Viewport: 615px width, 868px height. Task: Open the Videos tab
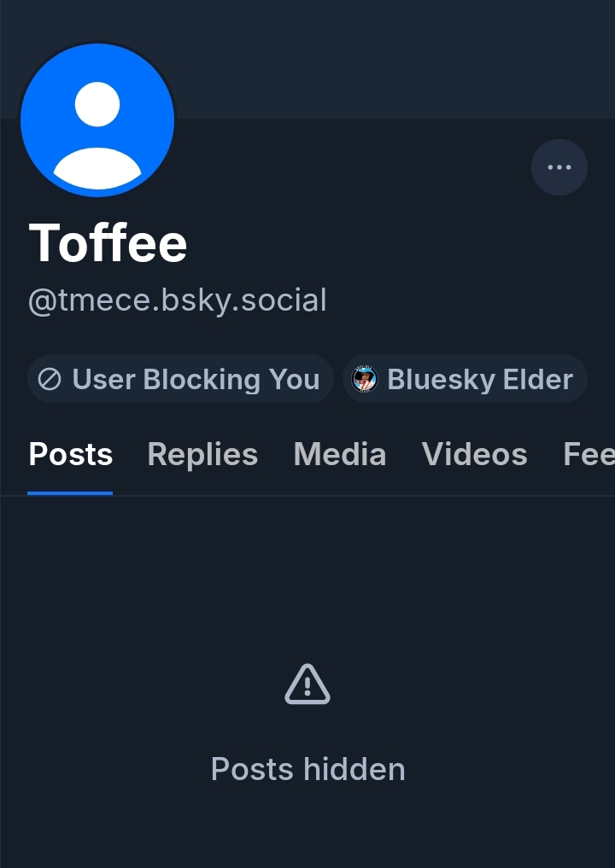(x=474, y=455)
